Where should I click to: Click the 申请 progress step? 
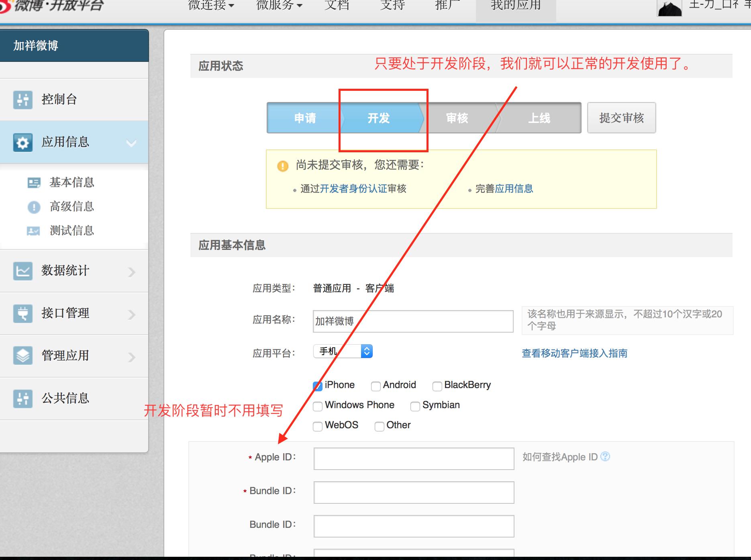coord(304,118)
